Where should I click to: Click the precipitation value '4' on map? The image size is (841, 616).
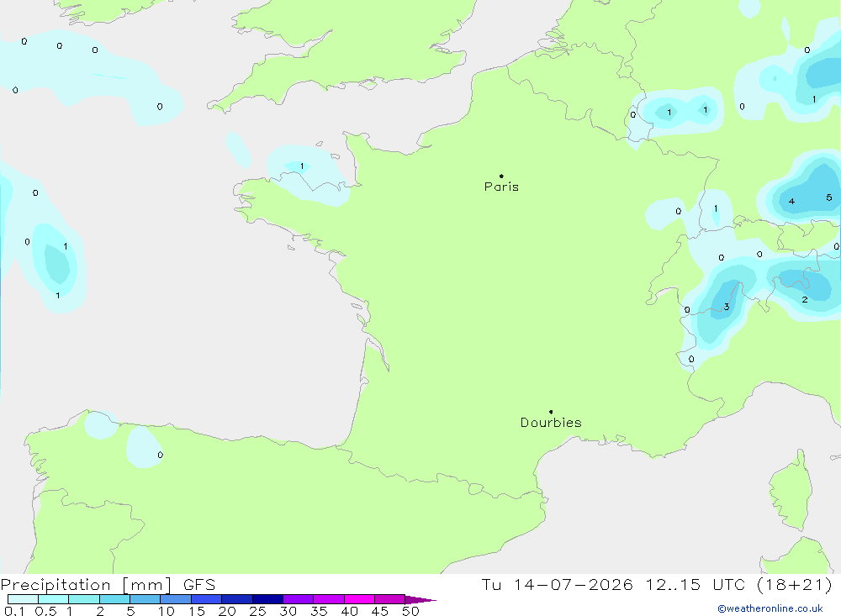[x=791, y=202]
